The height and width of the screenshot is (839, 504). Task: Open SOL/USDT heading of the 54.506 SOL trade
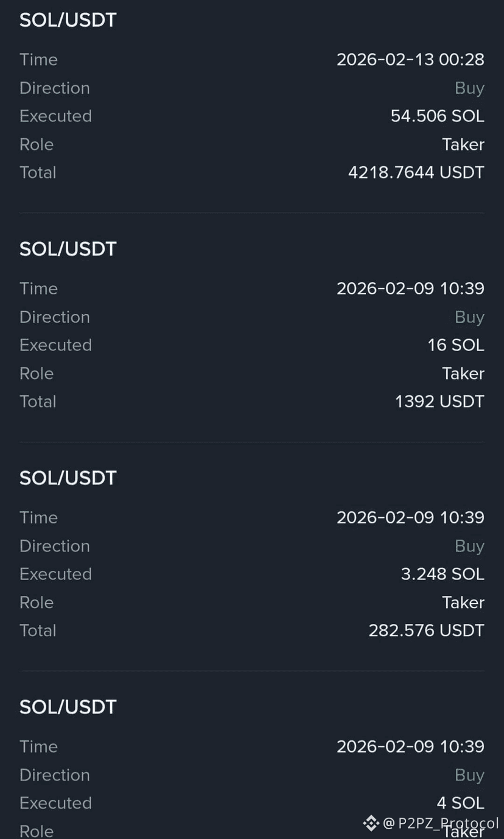pyautogui.click(x=68, y=20)
